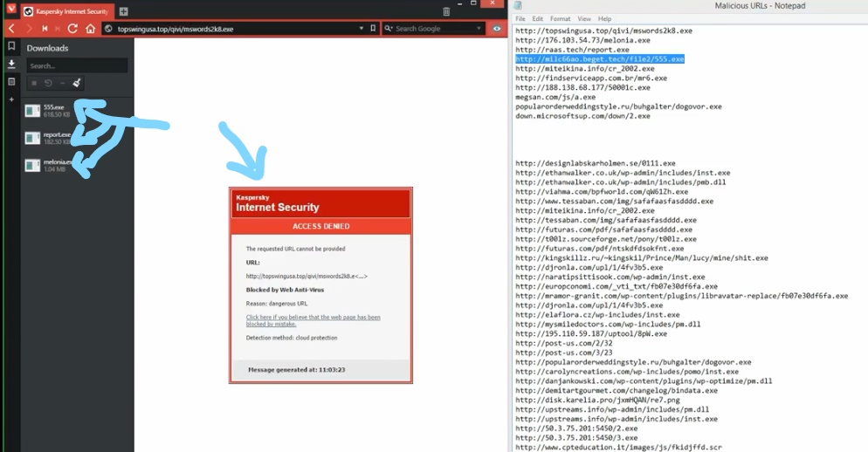
Task: Click the elaflora.cz inst.exe line
Action: (597, 315)
